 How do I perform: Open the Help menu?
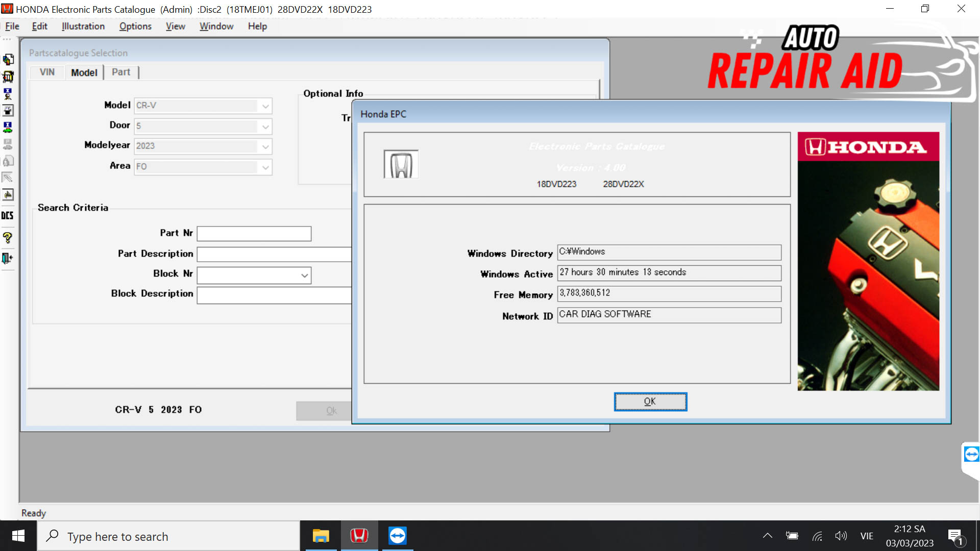click(x=257, y=26)
